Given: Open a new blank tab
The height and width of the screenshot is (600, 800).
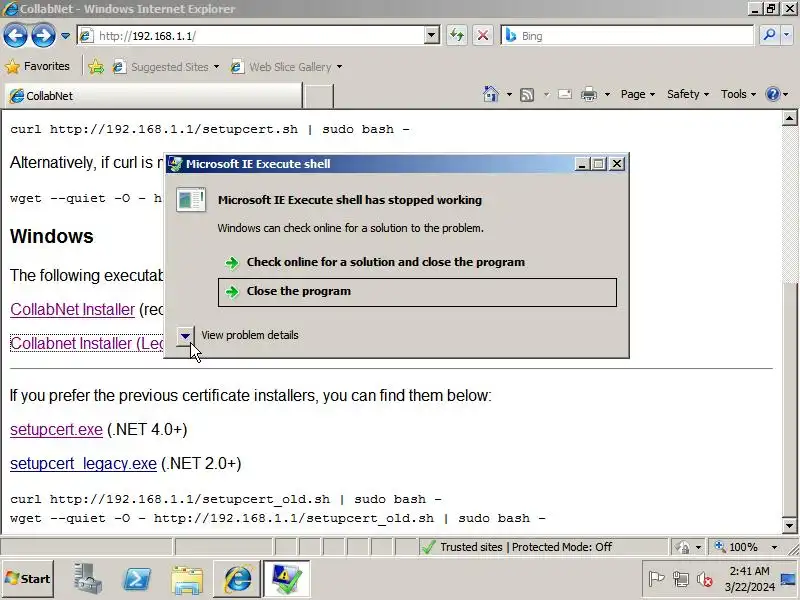Looking at the screenshot, I should click(318, 96).
